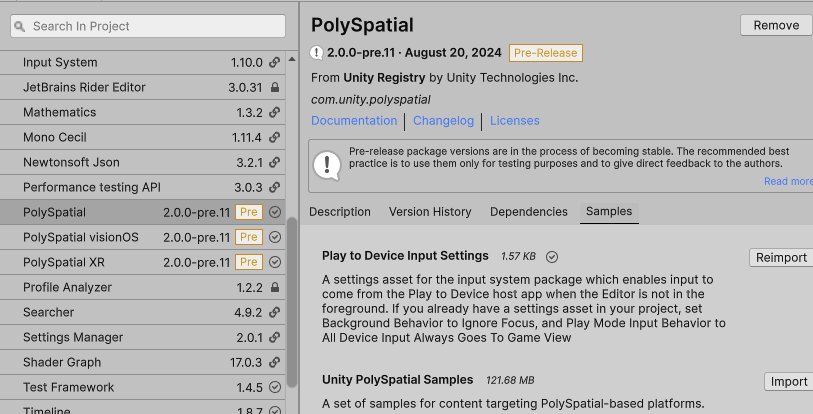Image resolution: width=813 pixels, height=414 pixels.
Task: Import Unity PolySpatial Samples
Action: click(789, 381)
